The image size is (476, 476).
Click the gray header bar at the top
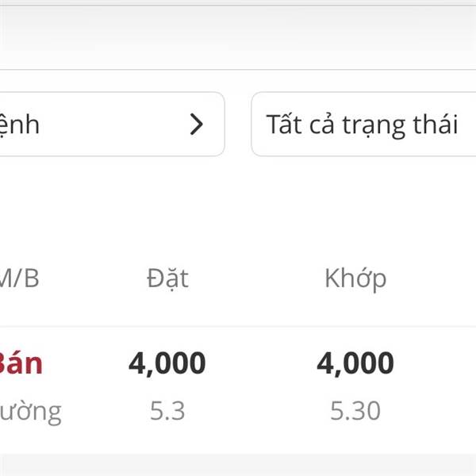[x=238, y=36]
